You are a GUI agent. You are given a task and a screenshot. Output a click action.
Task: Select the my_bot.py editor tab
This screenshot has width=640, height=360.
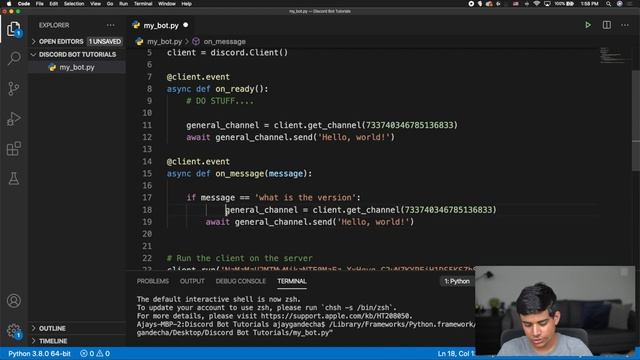click(x=161, y=25)
